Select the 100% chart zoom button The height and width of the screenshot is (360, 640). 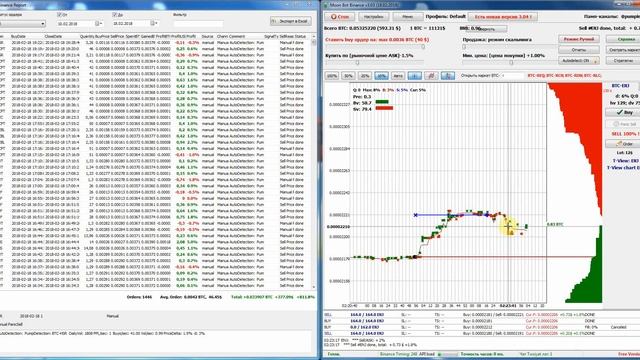click(332, 76)
